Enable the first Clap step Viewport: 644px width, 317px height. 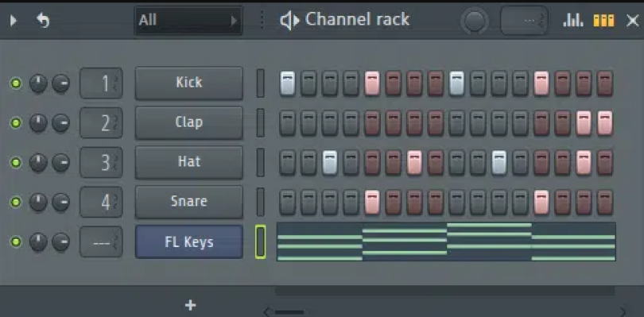(x=288, y=123)
